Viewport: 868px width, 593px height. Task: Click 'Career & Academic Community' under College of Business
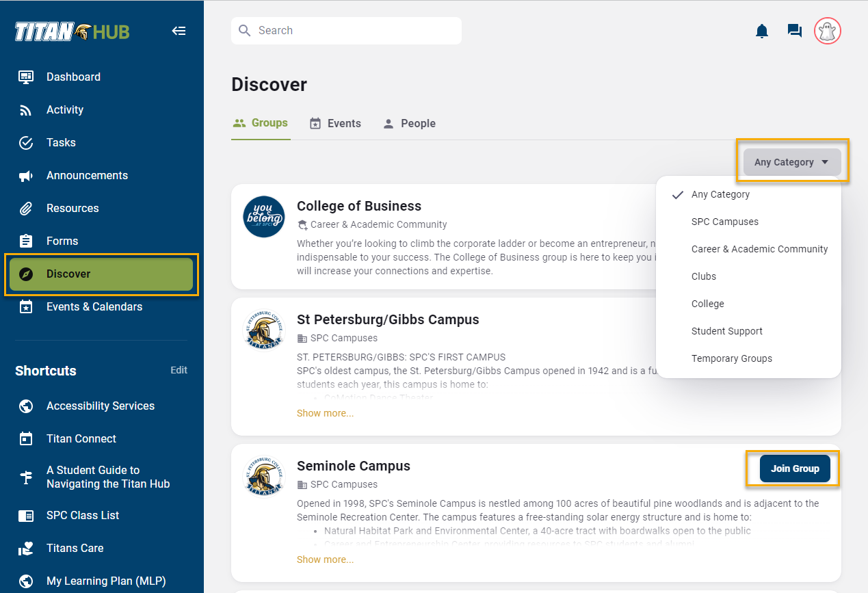pos(378,224)
